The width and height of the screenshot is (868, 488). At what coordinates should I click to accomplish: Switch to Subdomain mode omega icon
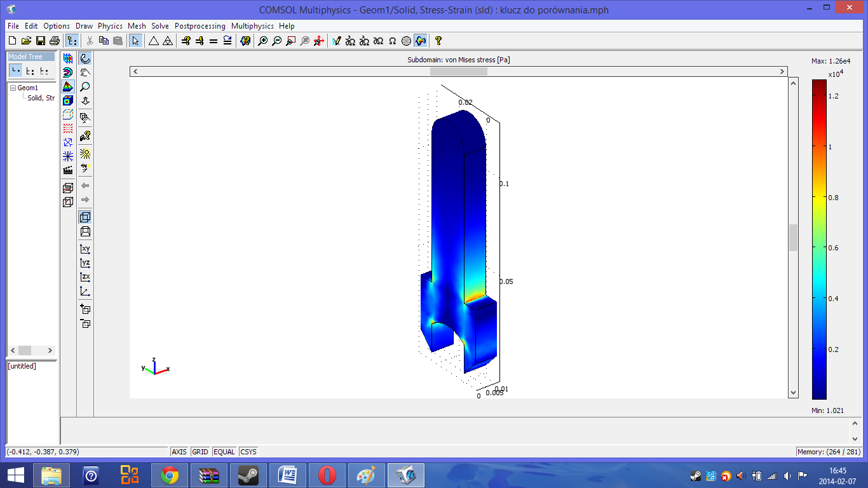[x=393, y=41]
